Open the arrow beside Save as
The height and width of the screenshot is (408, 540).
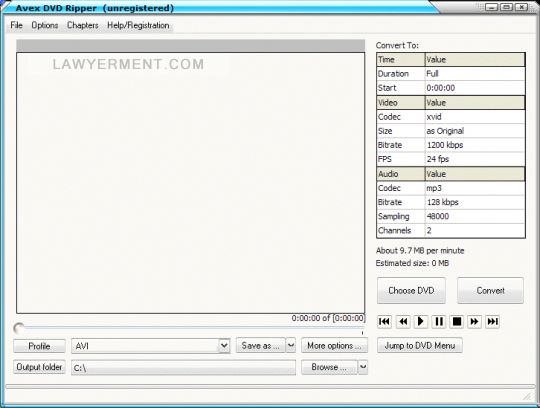(291, 345)
